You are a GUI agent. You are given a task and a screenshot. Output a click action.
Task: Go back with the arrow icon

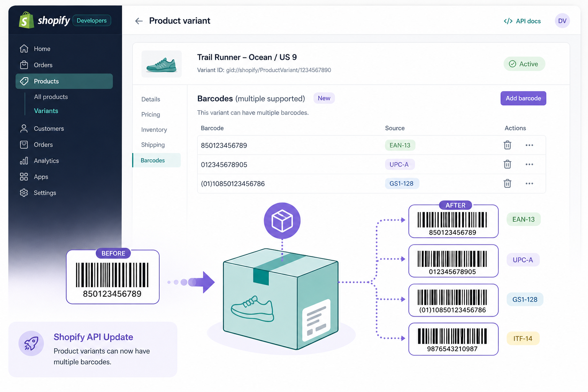(x=139, y=21)
